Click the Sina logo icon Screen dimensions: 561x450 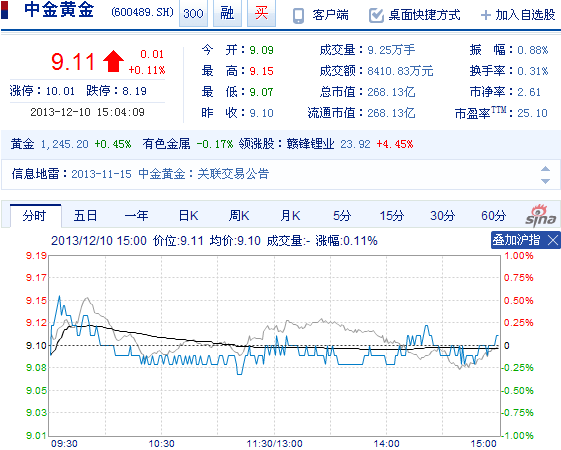coord(541,216)
